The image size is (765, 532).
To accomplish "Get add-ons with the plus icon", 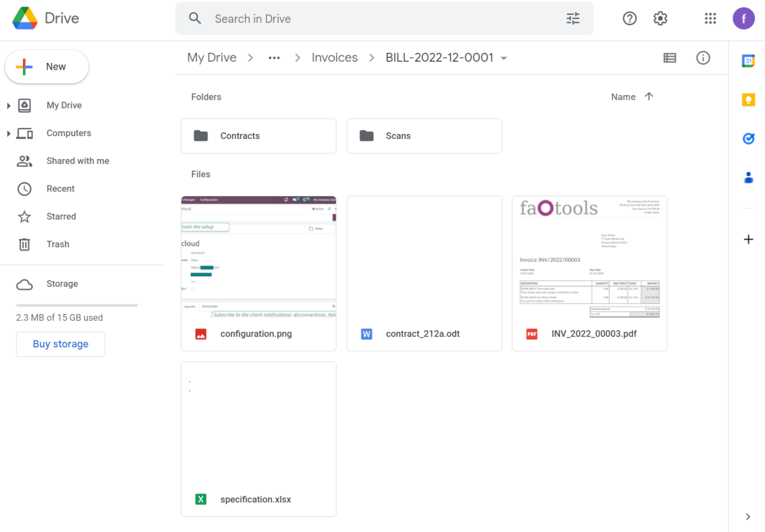I will [748, 240].
